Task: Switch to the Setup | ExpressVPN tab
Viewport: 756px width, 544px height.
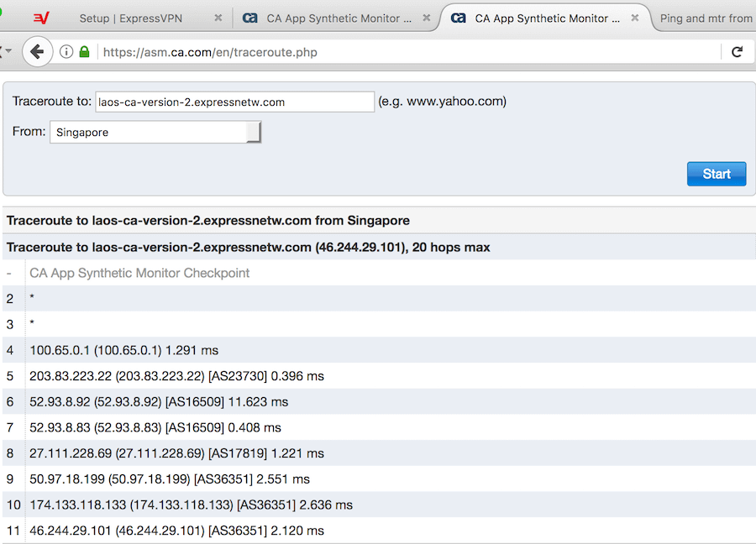Action: (130, 18)
